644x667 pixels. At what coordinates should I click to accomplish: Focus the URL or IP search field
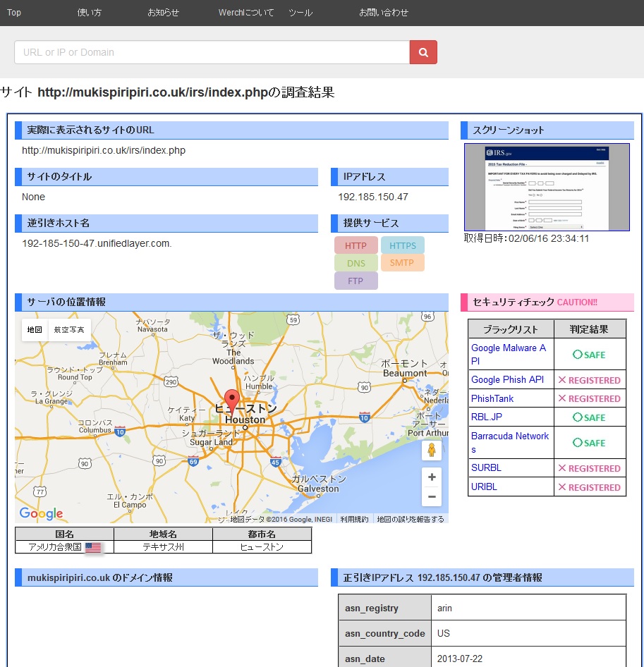(x=212, y=52)
